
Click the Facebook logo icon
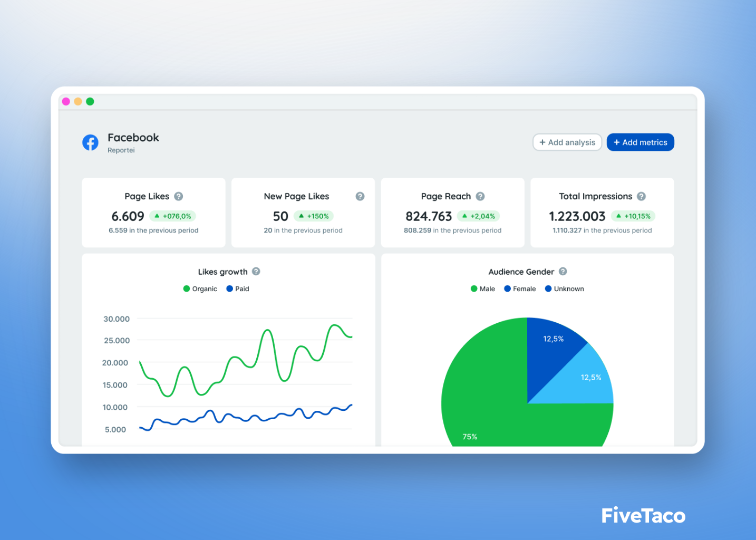tap(90, 142)
